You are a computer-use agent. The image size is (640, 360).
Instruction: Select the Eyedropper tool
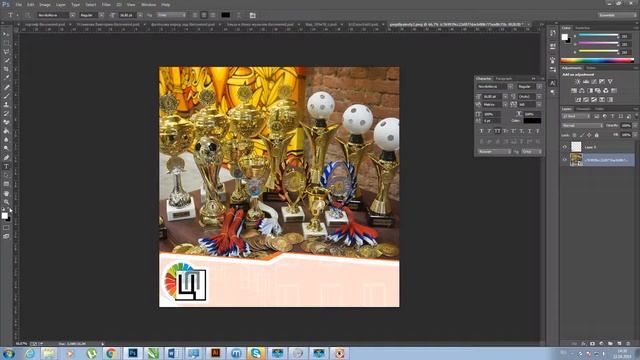click(6, 78)
